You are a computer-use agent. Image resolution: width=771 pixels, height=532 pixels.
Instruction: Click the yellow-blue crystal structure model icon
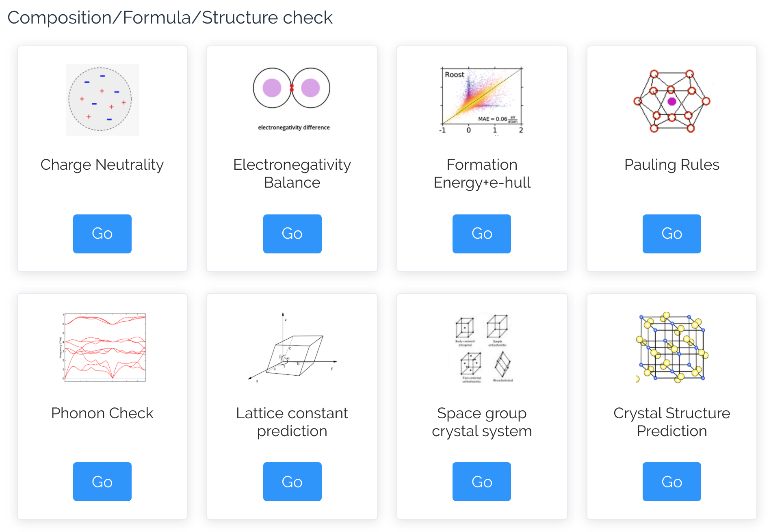(671, 348)
